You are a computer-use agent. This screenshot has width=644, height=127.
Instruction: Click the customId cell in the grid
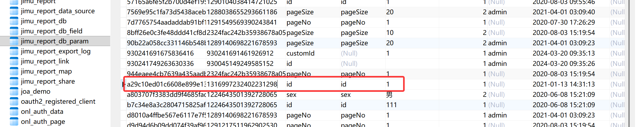click(300, 53)
